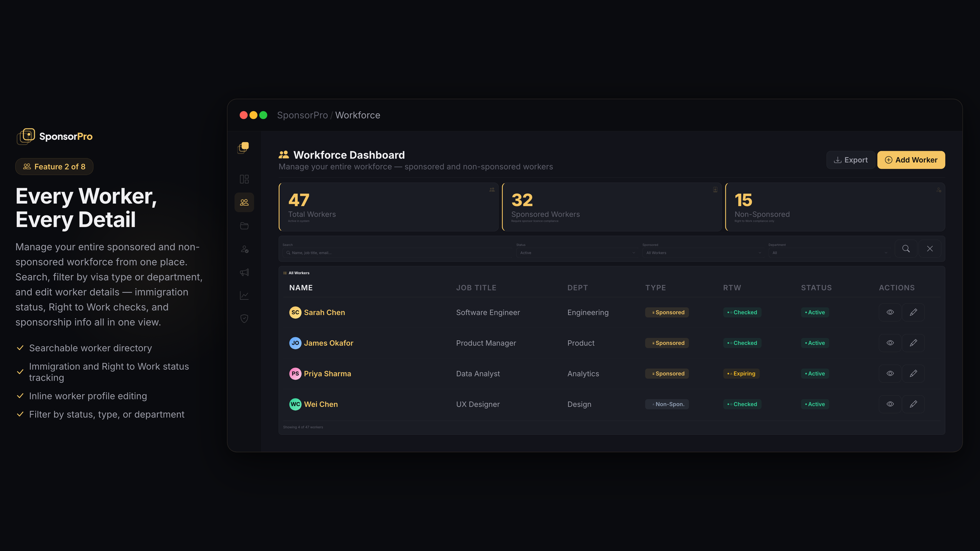
Task: Open the analytics chart icon in the sidebar
Action: tap(244, 295)
